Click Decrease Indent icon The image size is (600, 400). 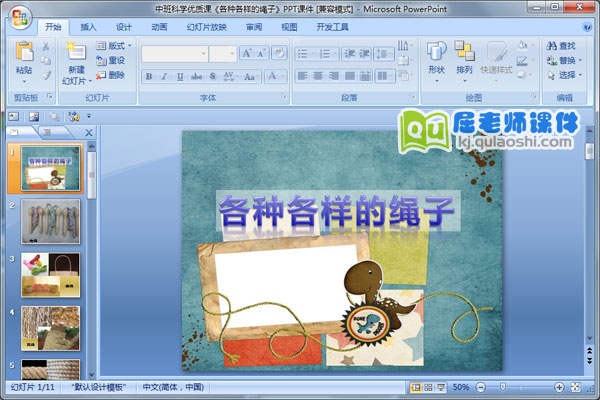coord(349,54)
